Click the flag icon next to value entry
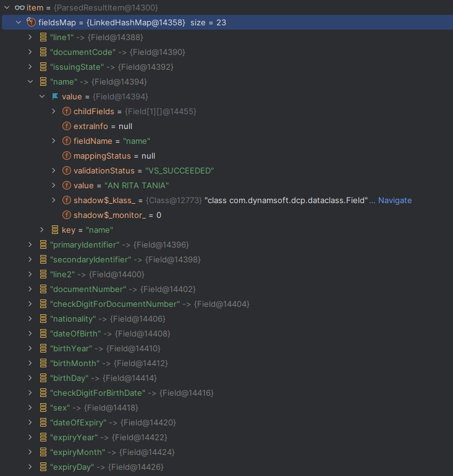The image size is (453, 476). (55, 96)
